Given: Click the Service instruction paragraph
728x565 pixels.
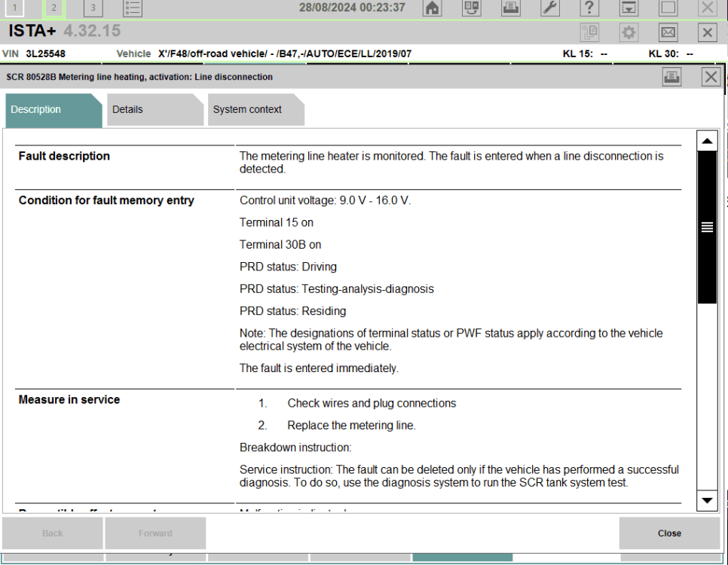Looking at the screenshot, I should click(459, 476).
